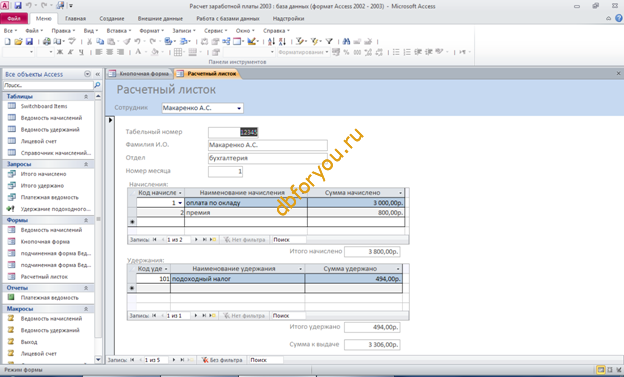The width and height of the screenshot is (624, 377).
Task: Open the Сервис menu
Action: click(215, 31)
